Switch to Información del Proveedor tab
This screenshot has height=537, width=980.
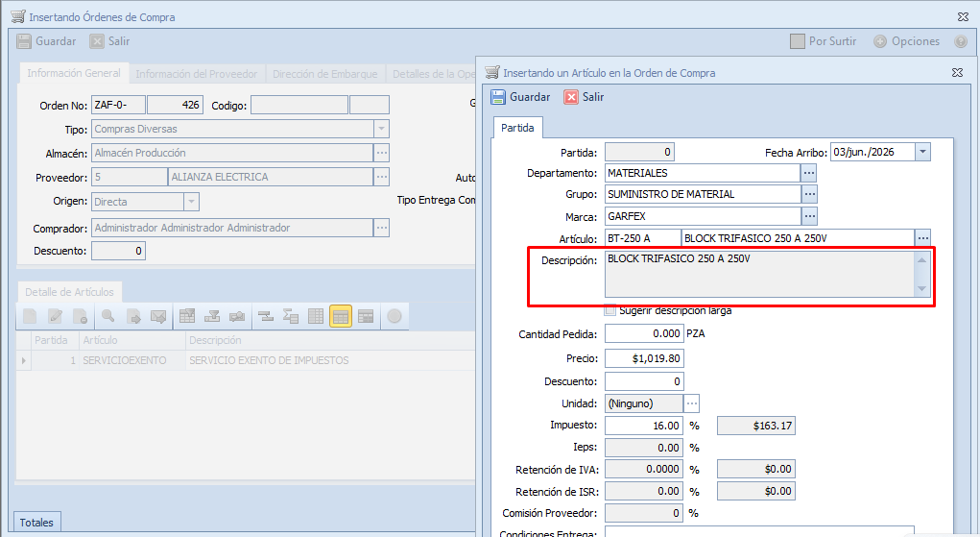[x=196, y=74]
